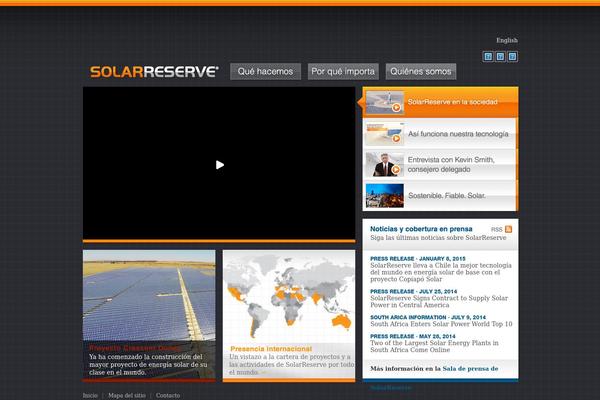Click the city skyline thumbnail
Screen dimensions: 600x400
(385, 196)
